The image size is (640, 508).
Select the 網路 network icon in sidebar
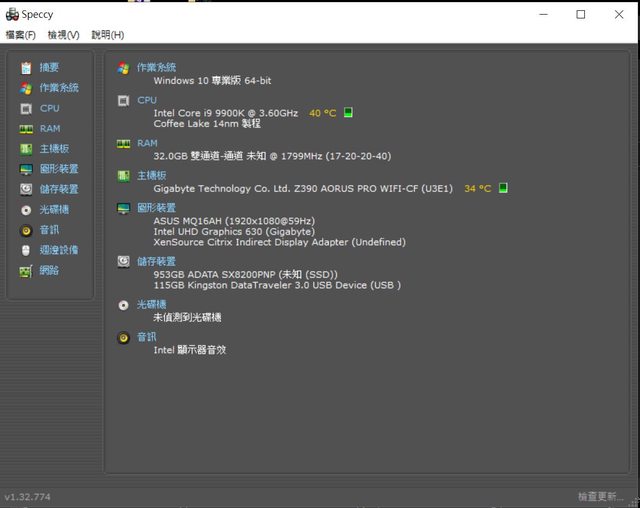pos(26,270)
